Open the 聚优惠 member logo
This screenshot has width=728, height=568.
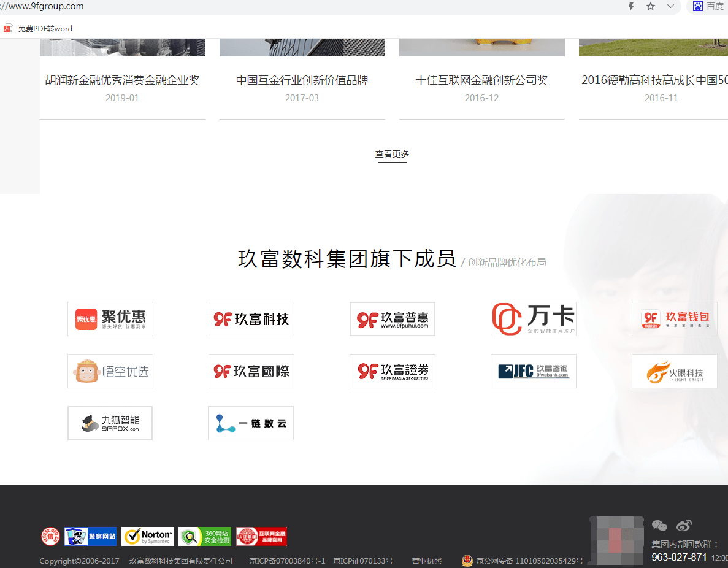(110, 319)
